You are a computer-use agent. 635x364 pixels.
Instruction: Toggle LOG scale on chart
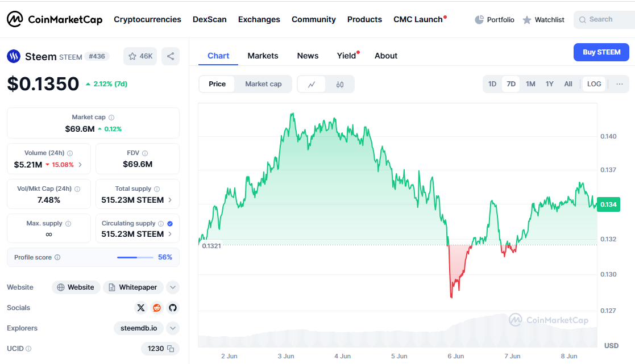coord(594,84)
